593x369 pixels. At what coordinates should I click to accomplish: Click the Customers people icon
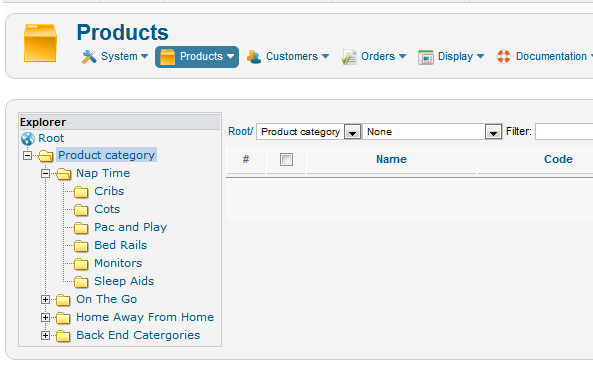pos(254,57)
